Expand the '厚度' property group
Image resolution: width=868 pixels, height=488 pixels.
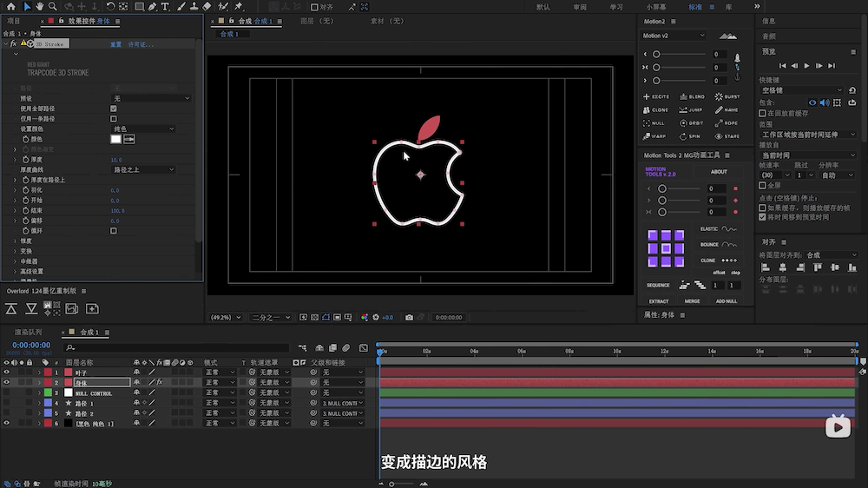15,160
